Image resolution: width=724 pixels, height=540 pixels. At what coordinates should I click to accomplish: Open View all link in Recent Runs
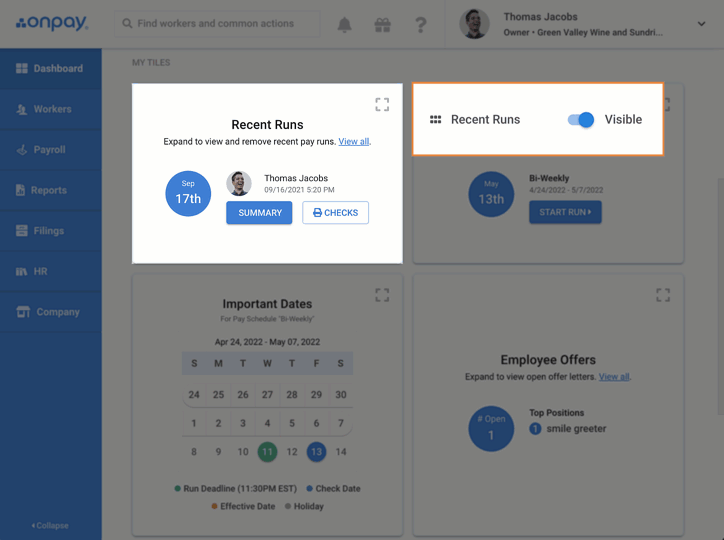coord(353,142)
